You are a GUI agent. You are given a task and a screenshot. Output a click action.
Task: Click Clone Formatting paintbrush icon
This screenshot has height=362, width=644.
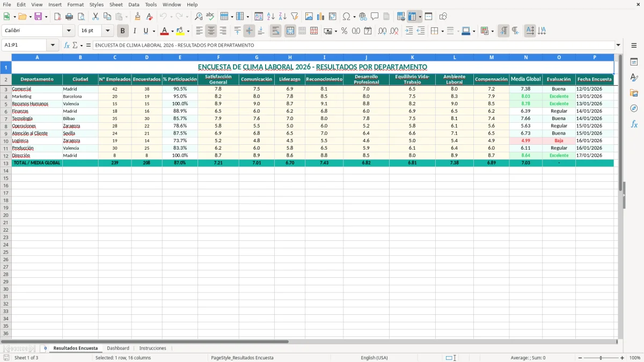(x=138, y=17)
